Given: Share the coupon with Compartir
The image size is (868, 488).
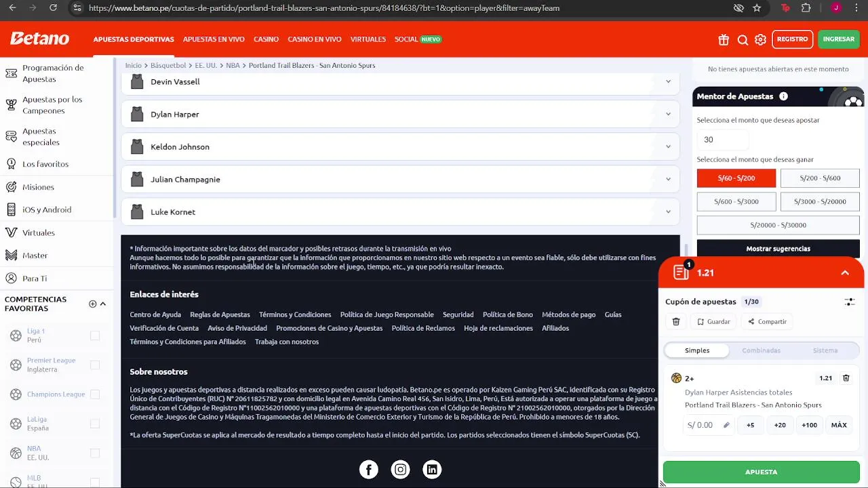Looking at the screenshot, I should click(x=768, y=321).
